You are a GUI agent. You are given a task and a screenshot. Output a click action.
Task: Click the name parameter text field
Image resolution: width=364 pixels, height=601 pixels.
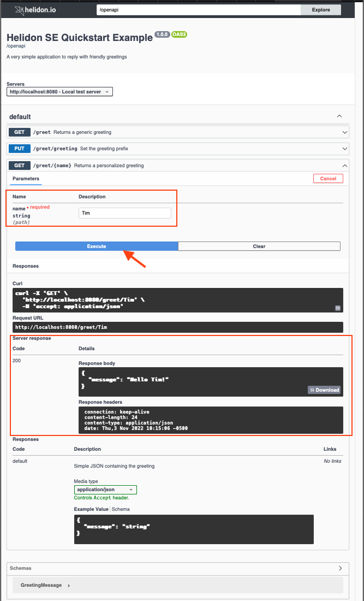pos(124,213)
